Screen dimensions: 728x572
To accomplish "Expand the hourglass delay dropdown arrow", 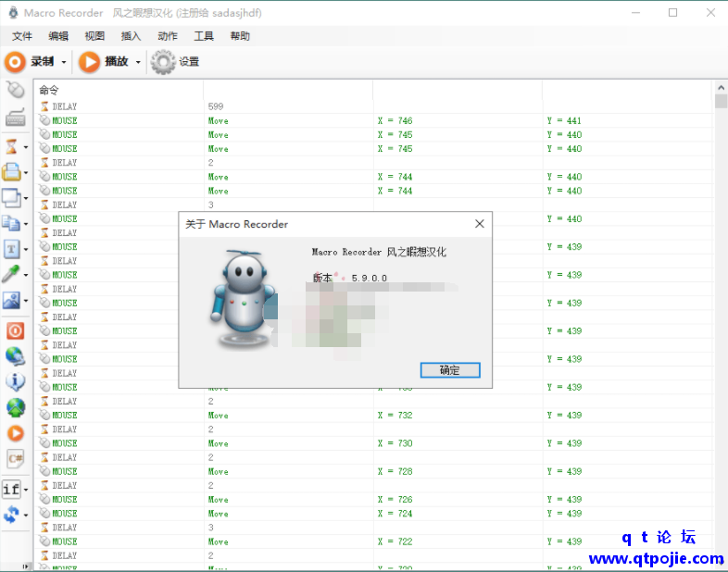I will click(26, 147).
